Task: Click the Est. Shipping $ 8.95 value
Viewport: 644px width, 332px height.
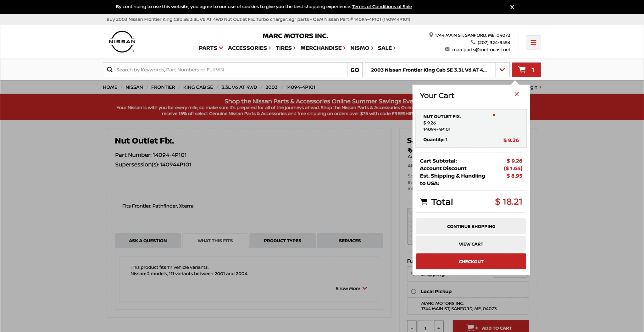Action: [514, 176]
